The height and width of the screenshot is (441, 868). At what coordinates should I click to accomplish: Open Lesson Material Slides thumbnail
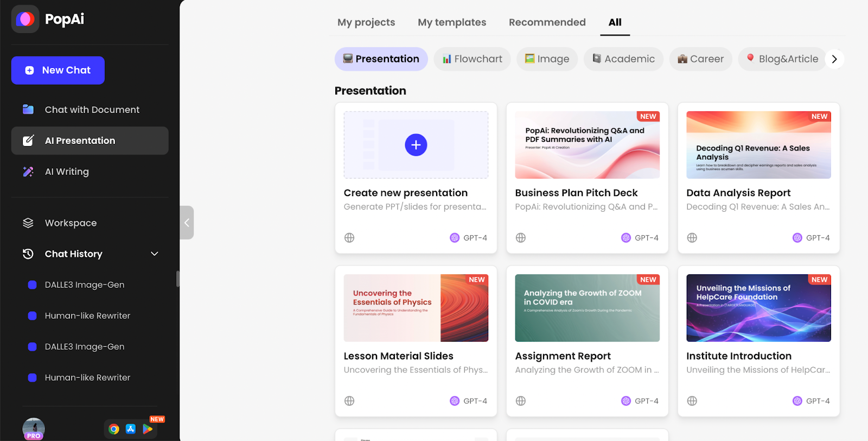click(x=416, y=308)
